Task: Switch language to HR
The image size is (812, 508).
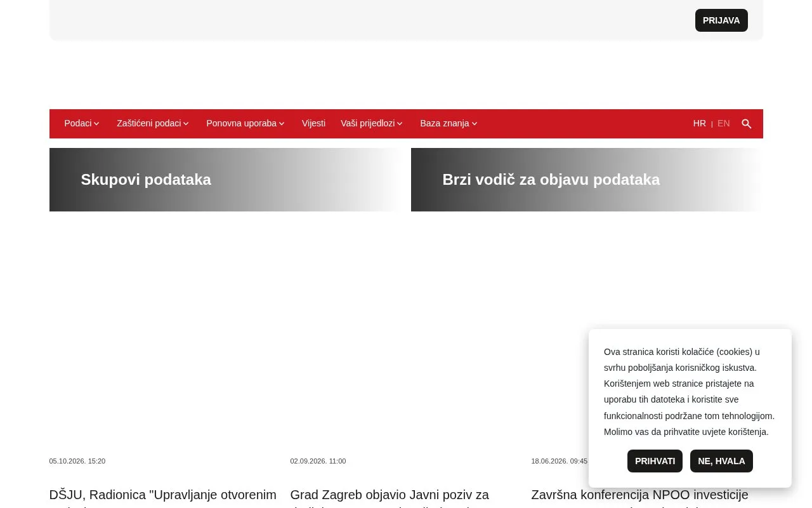Action: coord(699,123)
